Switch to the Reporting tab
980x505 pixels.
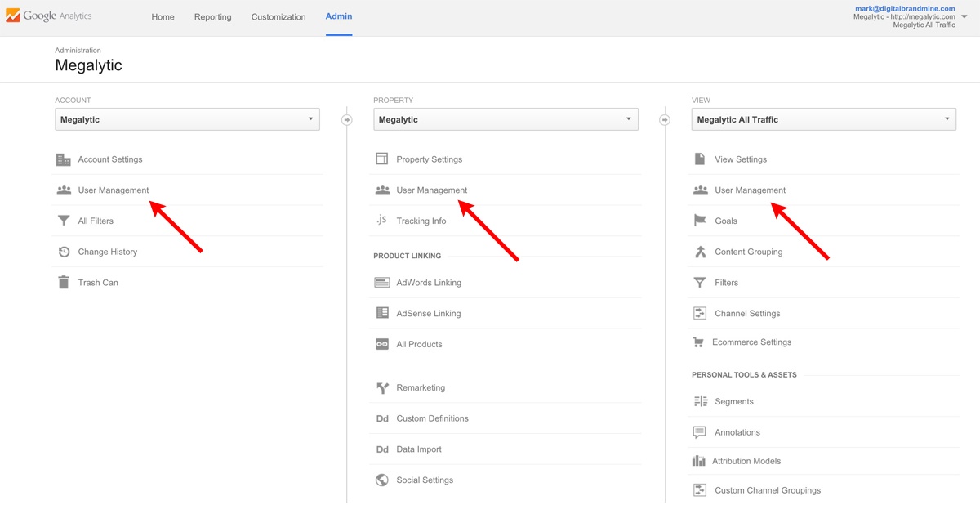(212, 17)
